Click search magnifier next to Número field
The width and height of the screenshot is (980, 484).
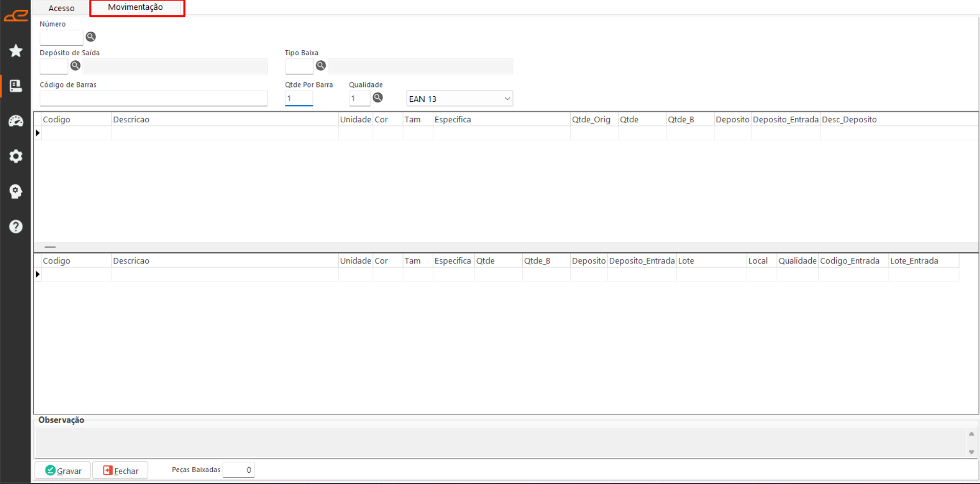91,37
